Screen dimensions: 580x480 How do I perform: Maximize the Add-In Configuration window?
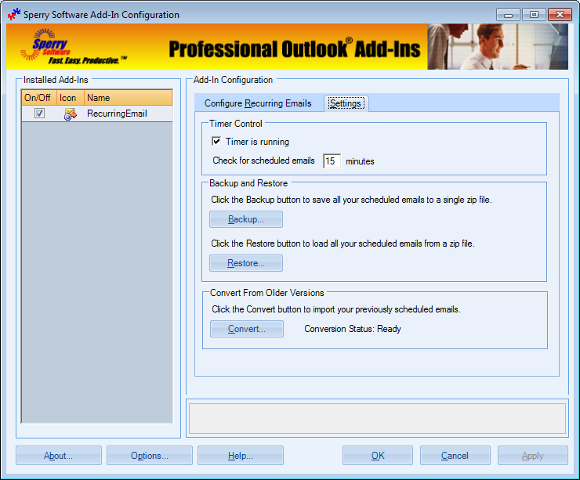534,15
